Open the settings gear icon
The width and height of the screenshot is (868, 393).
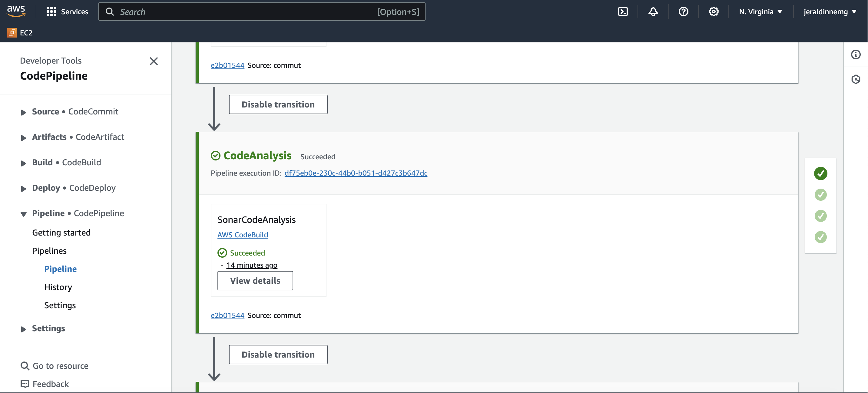point(714,12)
